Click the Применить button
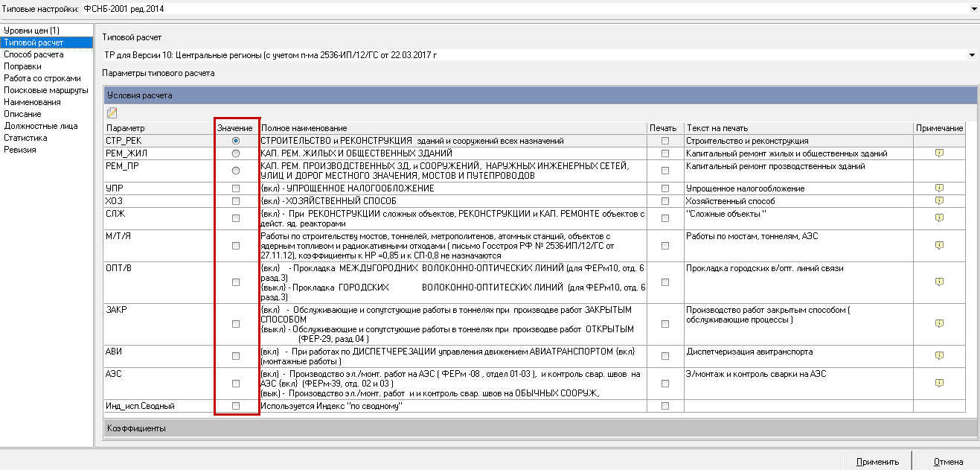The width and height of the screenshot is (980, 470). (x=878, y=461)
